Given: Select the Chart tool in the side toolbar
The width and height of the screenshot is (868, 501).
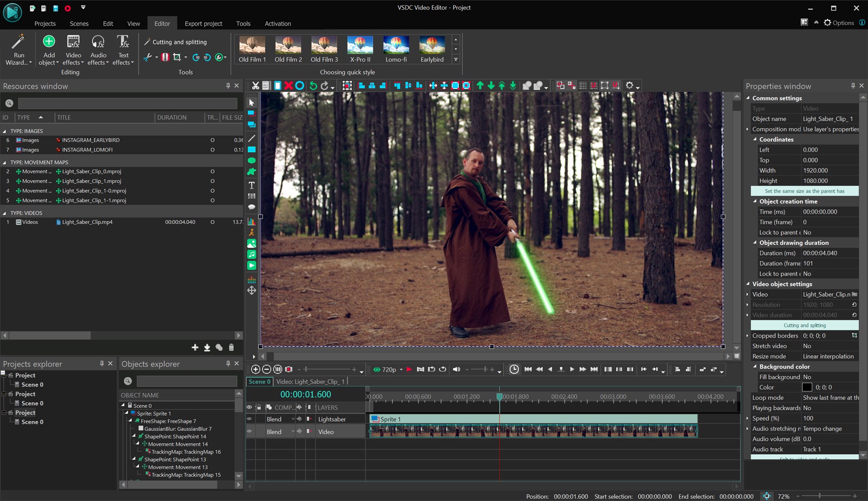Looking at the screenshot, I should pyautogui.click(x=251, y=221).
